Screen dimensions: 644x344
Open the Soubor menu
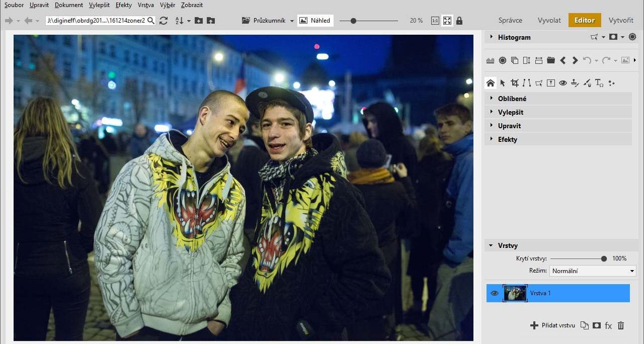pyautogui.click(x=14, y=5)
